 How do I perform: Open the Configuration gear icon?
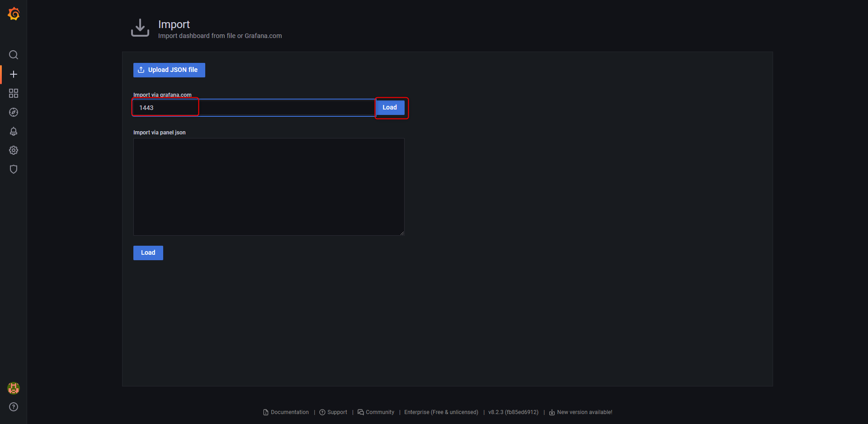[14, 150]
